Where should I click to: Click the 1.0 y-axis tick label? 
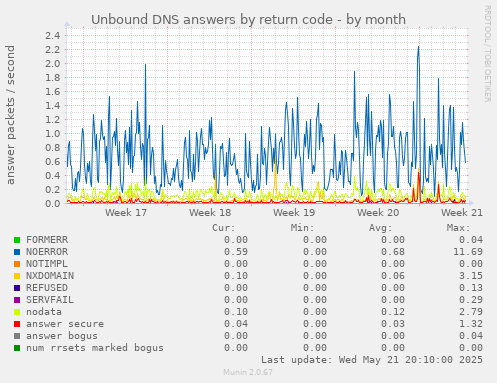pyautogui.click(x=53, y=134)
